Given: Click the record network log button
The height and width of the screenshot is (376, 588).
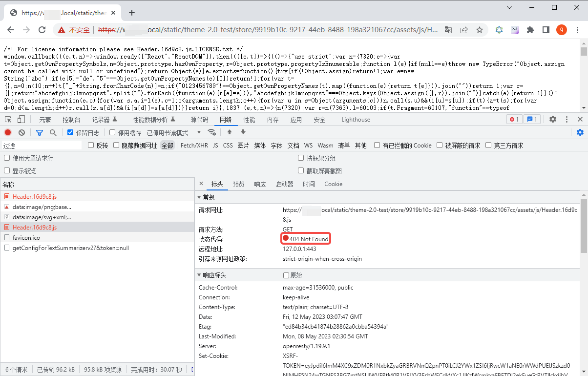Looking at the screenshot, I should pos(8,132).
